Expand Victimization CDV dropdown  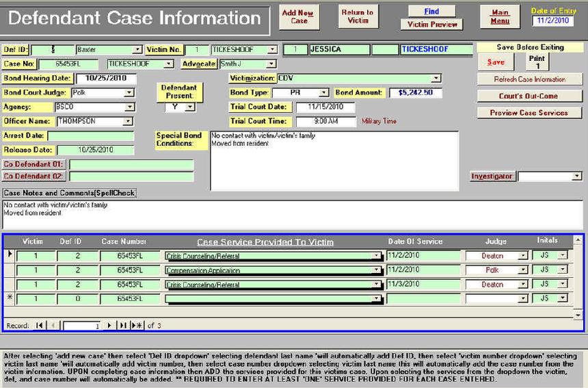[x=436, y=79]
